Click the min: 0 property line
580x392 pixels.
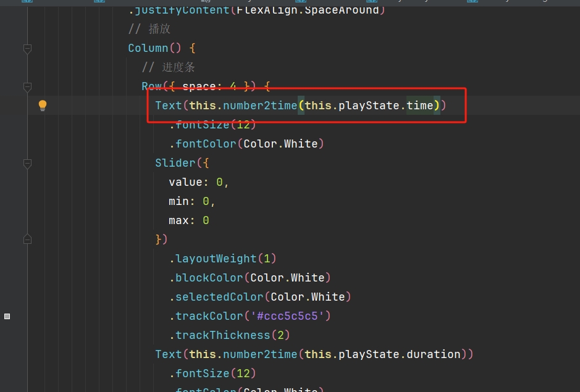pos(192,201)
